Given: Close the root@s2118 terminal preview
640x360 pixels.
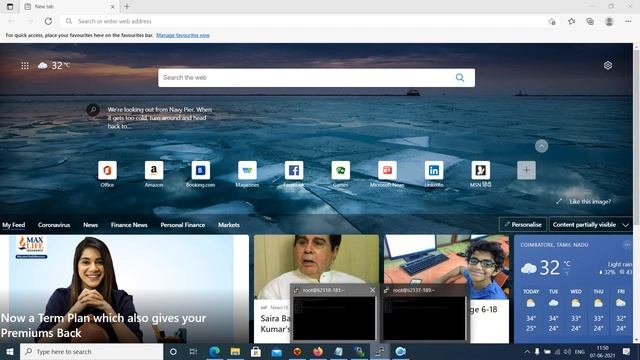Looking at the screenshot, I should tap(372, 290).
